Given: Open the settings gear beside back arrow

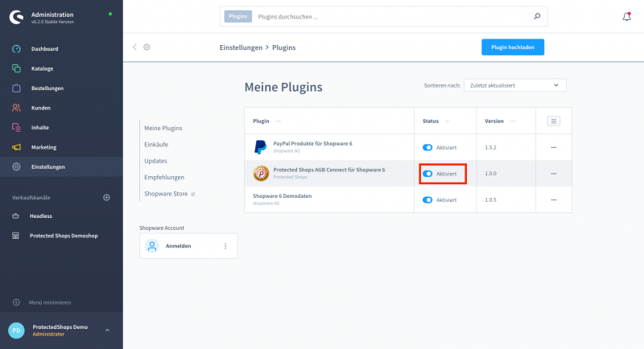Looking at the screenshot, I should coord(147,47).
